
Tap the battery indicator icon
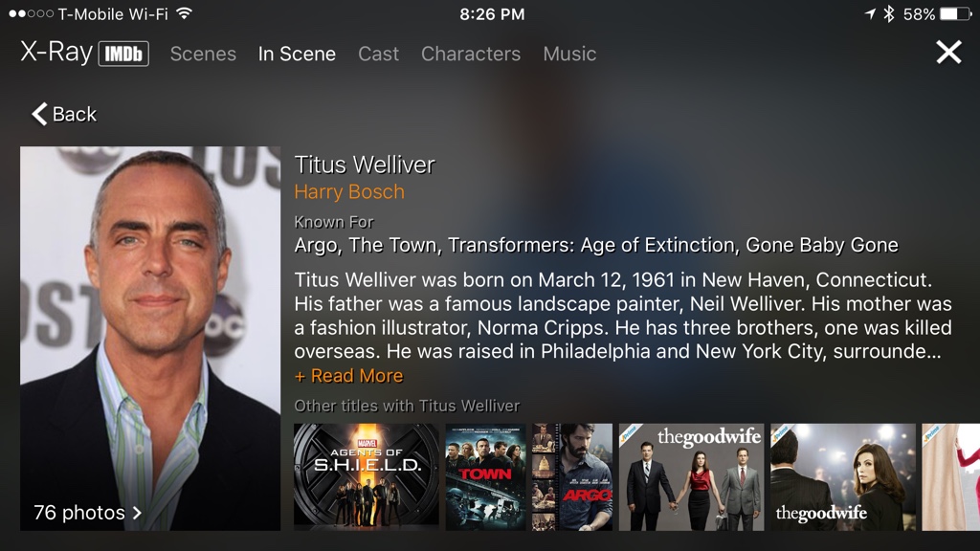pyautogui.click(x=955, y=13)
